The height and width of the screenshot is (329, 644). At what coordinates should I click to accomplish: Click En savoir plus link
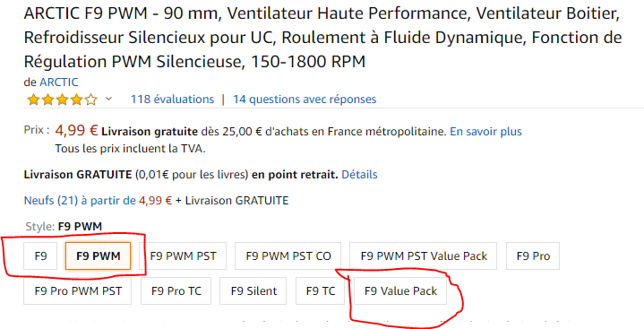tap(485, 132)
